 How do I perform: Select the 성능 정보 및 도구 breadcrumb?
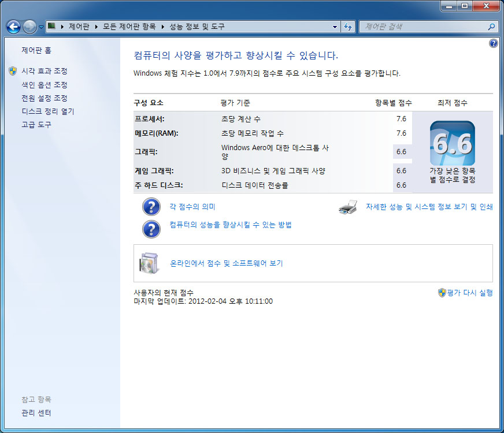point(197,27)
